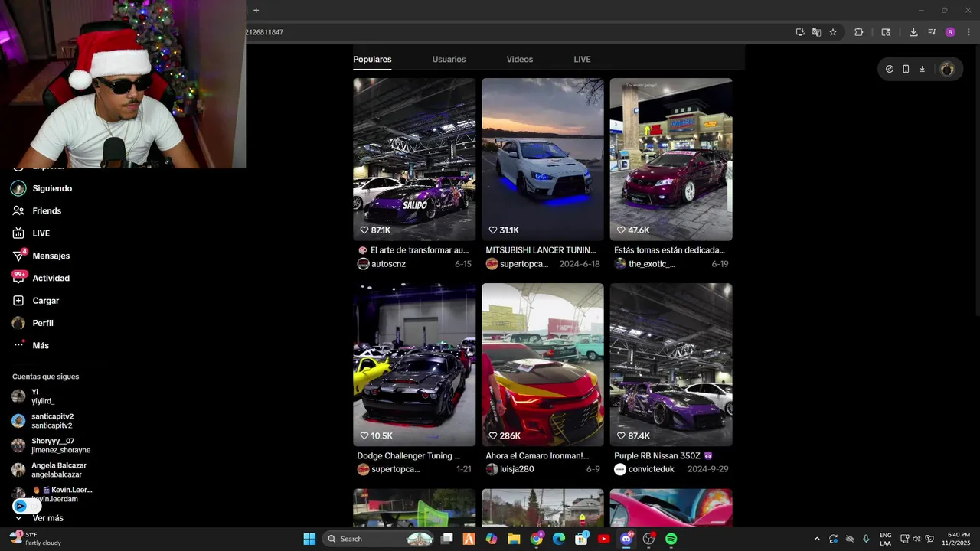Open File Explorer from the taskbar
Screen dimensions: 980x551
point(514,539)
